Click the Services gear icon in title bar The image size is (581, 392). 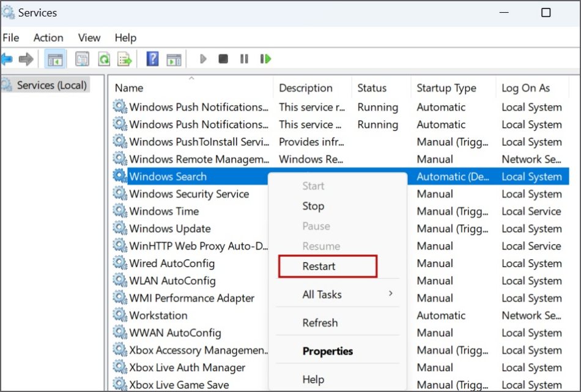(8, 13)
